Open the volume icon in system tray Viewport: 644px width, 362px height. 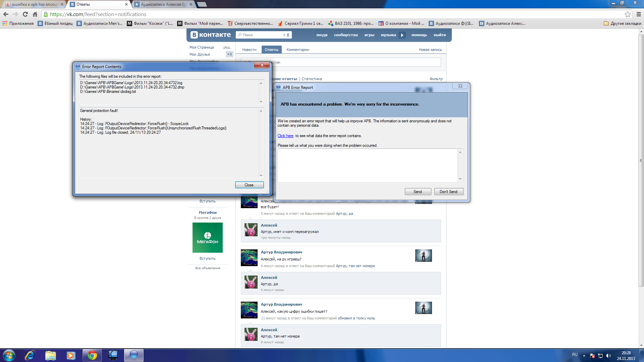(608, 356)
